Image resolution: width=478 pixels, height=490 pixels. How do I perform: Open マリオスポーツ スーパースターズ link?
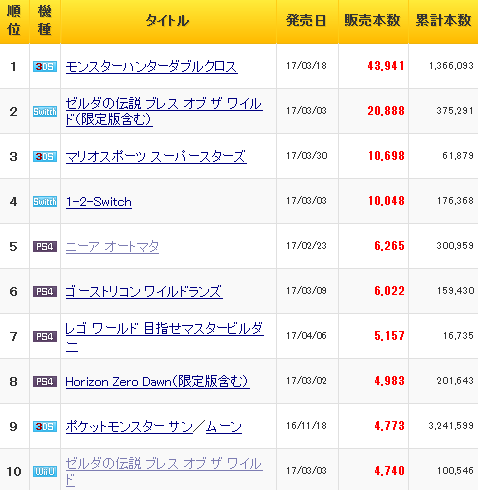(x=156, y=157)
